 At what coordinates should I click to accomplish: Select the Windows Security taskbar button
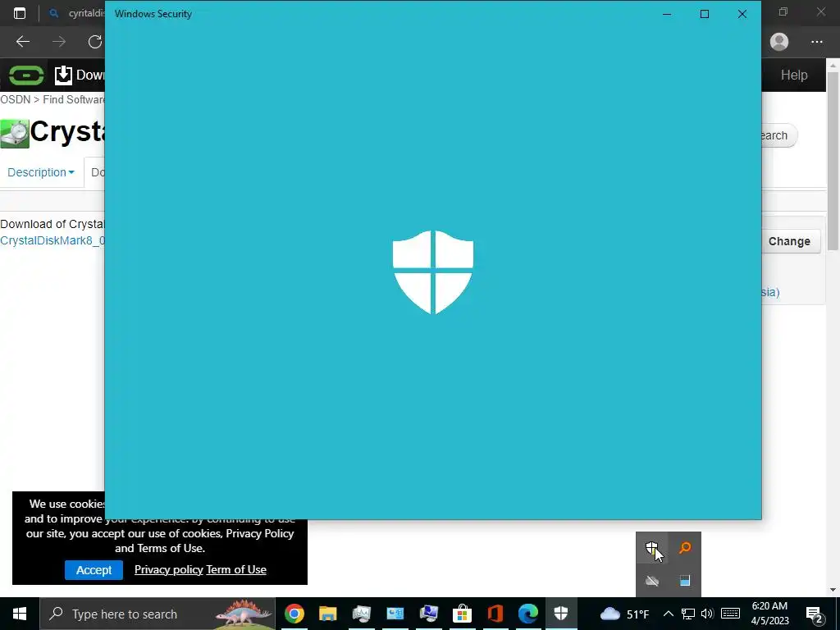[x=561, y=614]
